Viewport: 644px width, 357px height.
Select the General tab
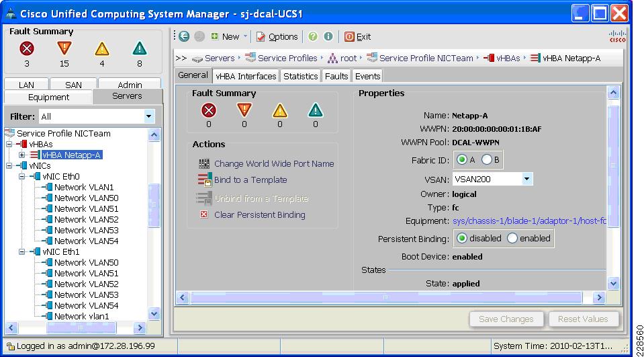[x=193, y=75]
